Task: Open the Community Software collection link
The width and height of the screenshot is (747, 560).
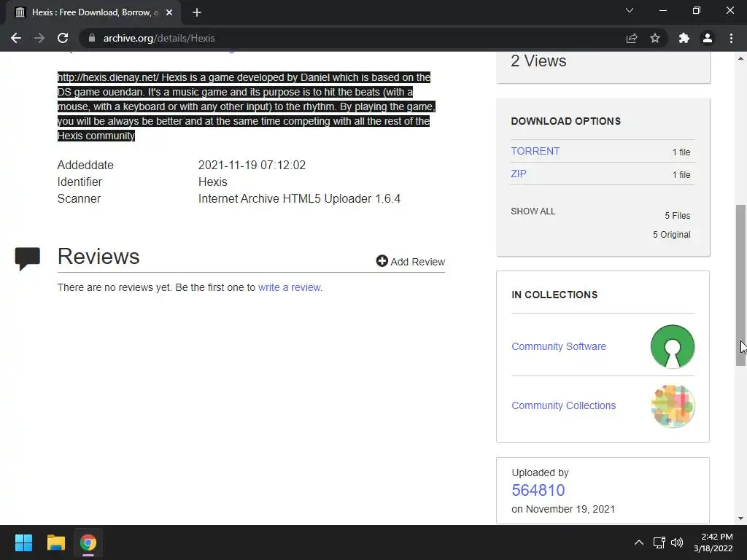Action: coord(559,346)
